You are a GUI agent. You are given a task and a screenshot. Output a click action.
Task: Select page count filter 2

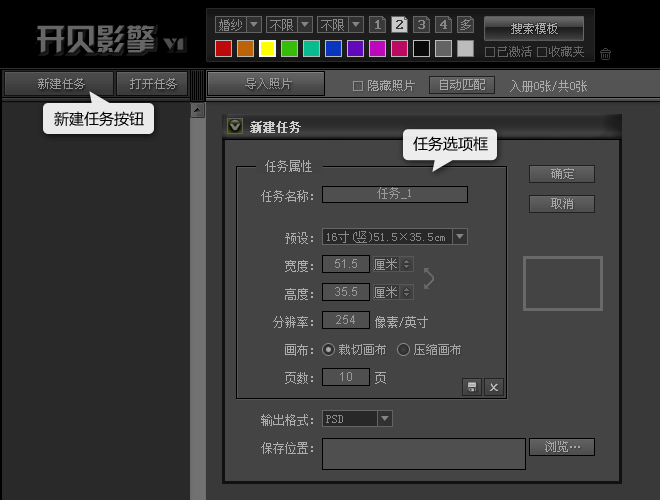pos(399,25)
